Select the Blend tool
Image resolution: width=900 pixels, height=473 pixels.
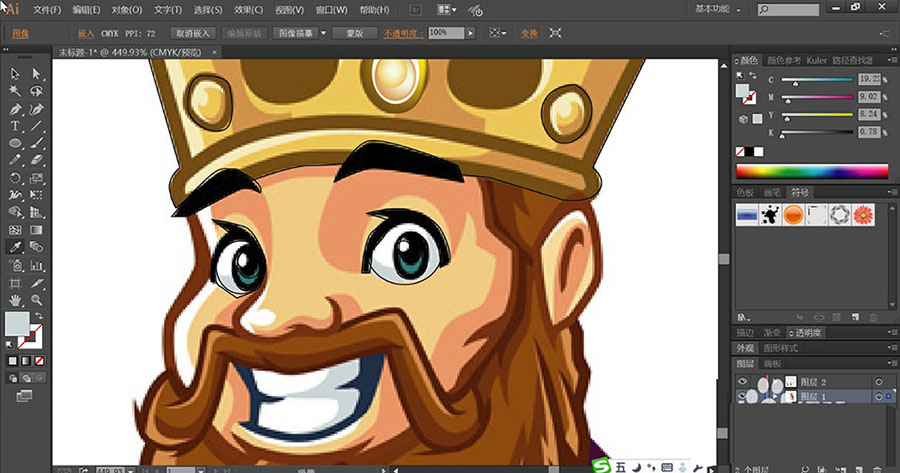coord(36,247)
